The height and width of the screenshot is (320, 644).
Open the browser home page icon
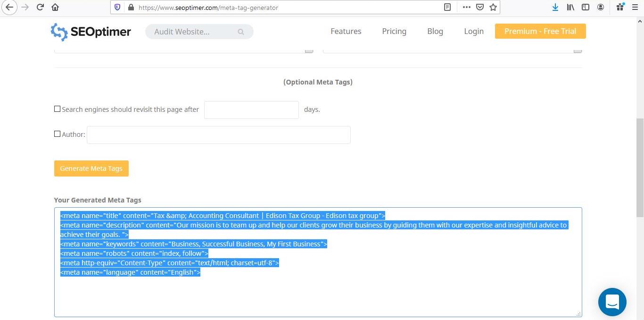pos(55,7)
